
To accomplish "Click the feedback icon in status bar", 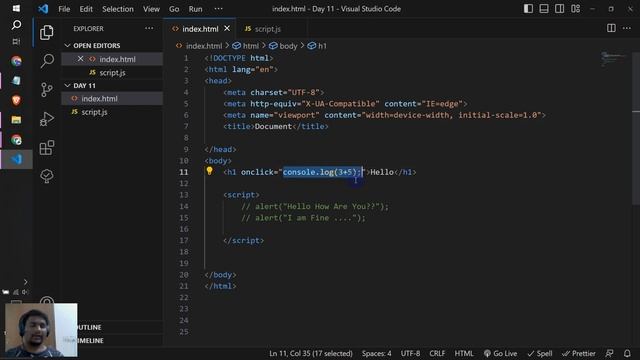I will tap(609, 353).
